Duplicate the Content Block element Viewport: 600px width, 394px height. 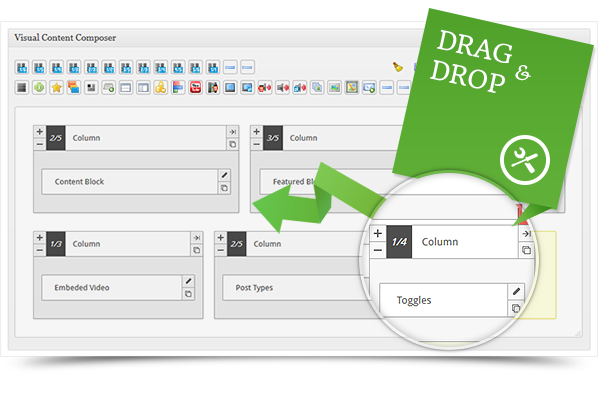coord(225,188)
